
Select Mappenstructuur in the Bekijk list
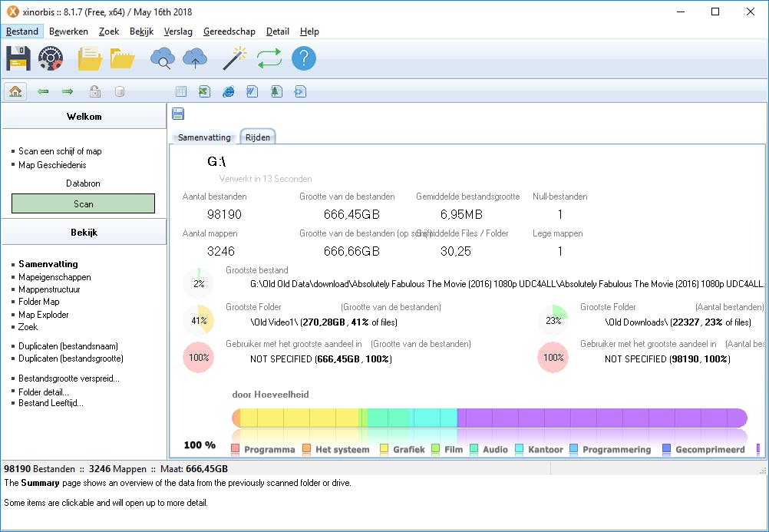49,289
